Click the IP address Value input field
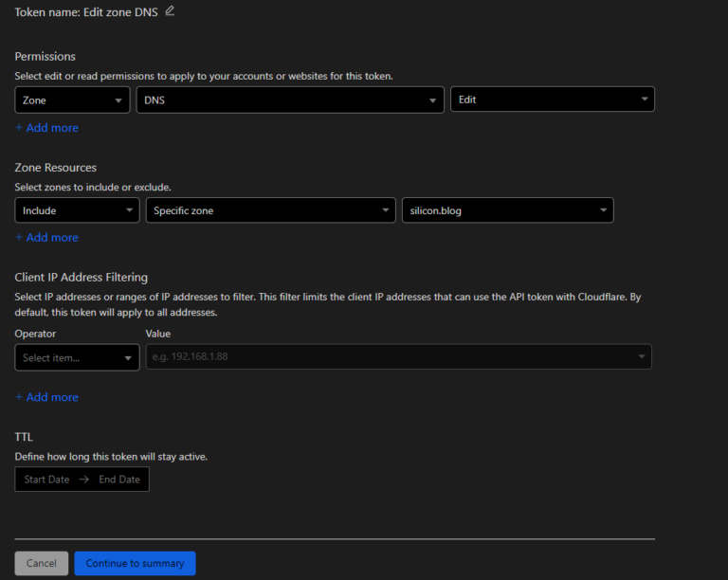Image resolution: width=728 pixels, height=580 pixels. click(389, 357)
